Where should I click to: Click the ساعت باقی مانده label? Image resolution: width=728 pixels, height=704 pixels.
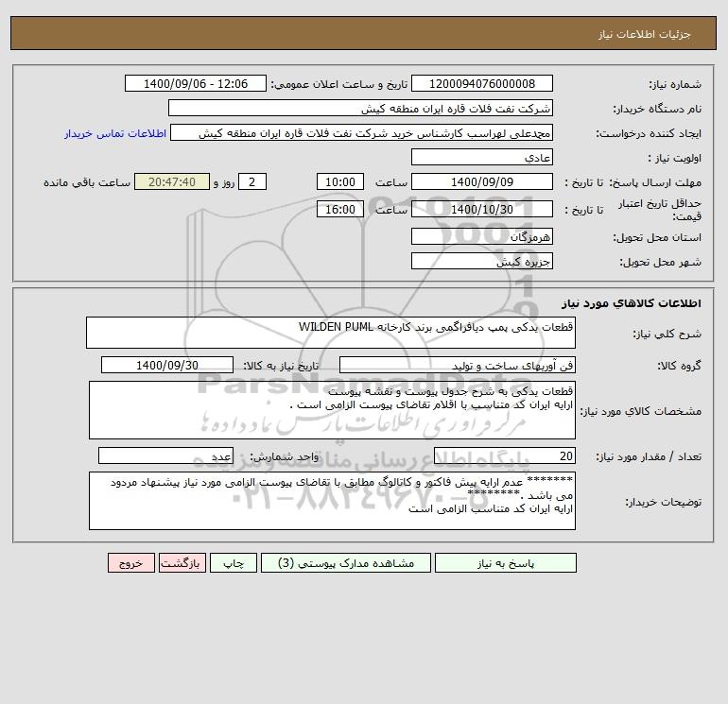(x=87, y=182)
